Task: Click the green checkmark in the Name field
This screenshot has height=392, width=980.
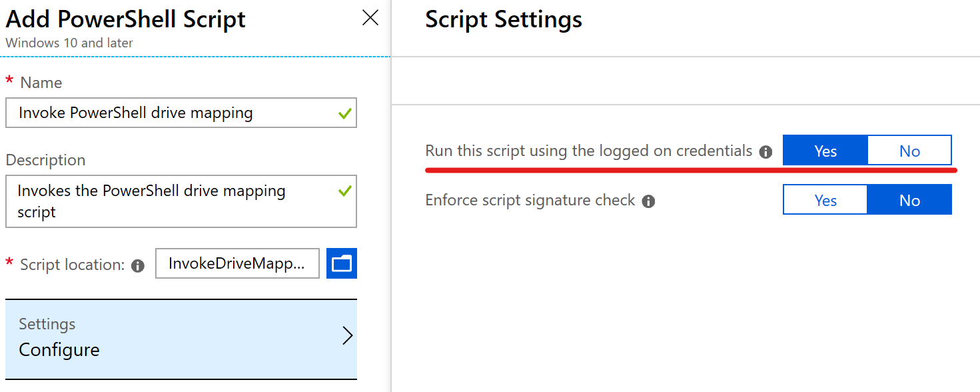Action: pyautogui.click(x=344, y=113)
